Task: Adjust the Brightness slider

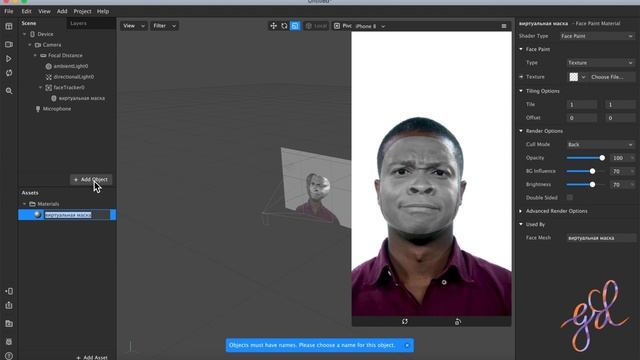Action: 586,184
